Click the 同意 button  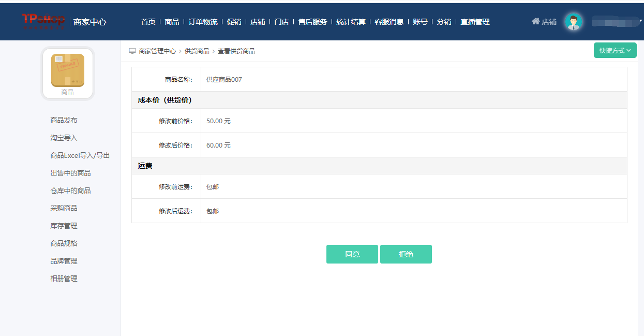pyautogui.click(x=352, y=254)
